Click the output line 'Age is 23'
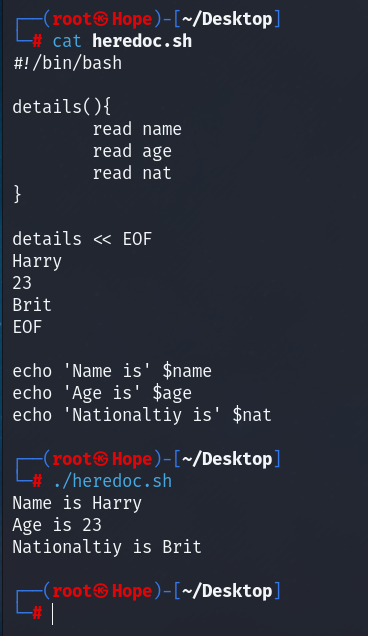 [57, 525]
